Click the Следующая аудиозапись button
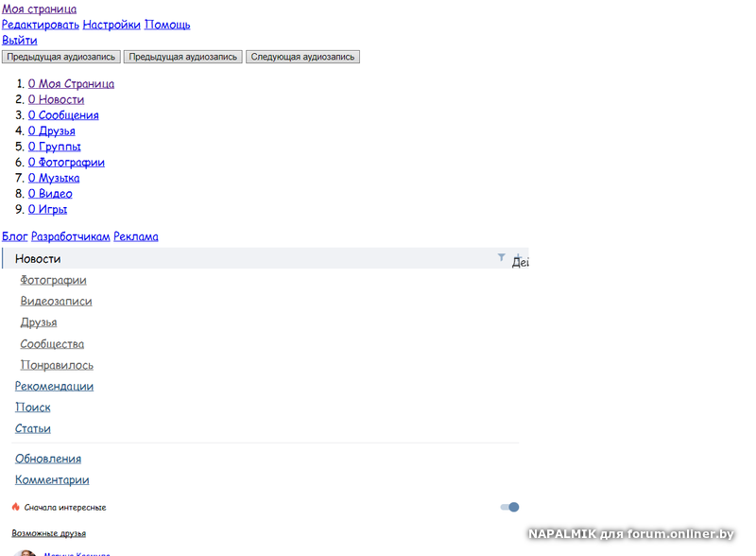 302,57
